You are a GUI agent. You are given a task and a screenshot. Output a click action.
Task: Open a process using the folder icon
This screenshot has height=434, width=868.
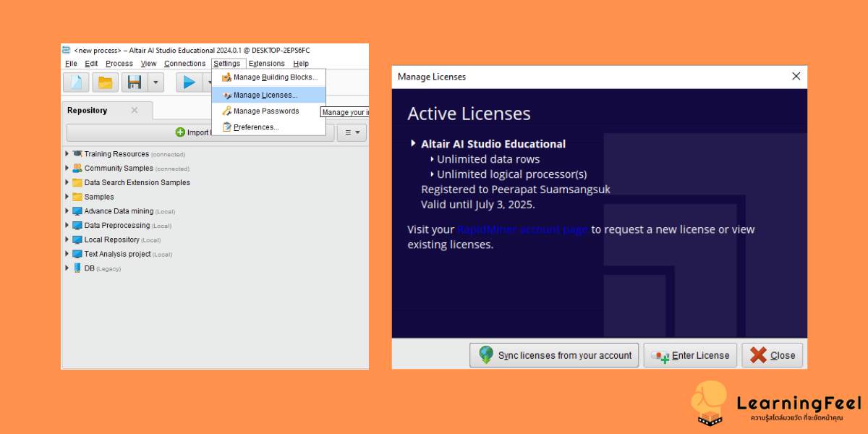(105, 80)
